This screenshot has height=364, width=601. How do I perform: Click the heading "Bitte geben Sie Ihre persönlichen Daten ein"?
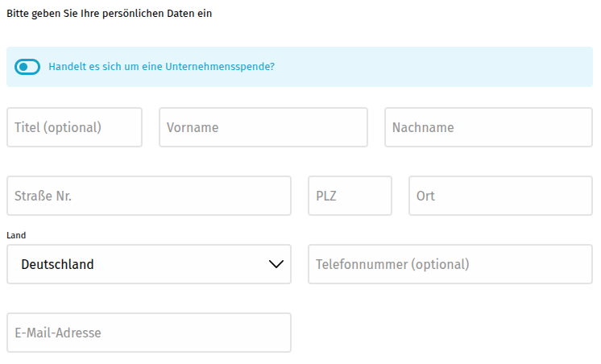coord(109,14)
